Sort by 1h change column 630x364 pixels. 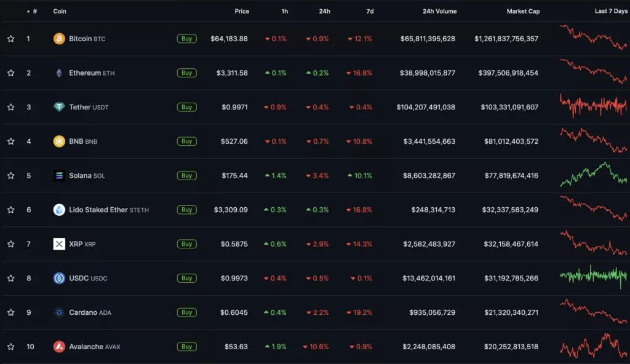tap(284, 11)
